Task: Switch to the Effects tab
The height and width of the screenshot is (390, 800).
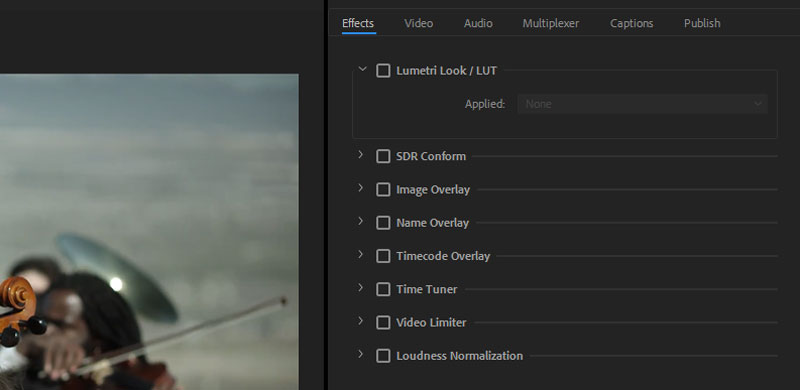Action: [x=358, y=23]
